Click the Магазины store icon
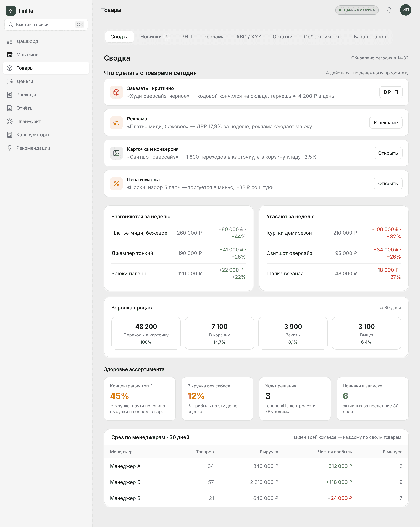This screenshot has width=420, height=527. point(10,54)
